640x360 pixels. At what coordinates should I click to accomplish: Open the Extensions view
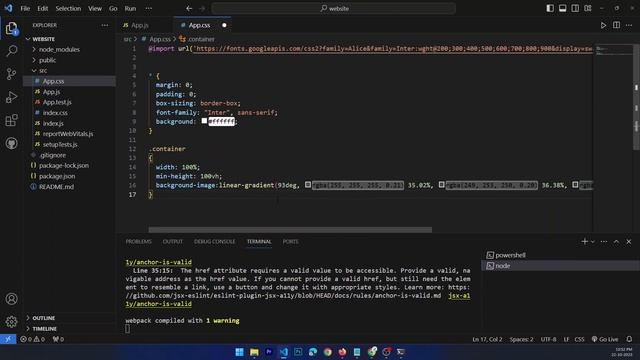point(11,120)
